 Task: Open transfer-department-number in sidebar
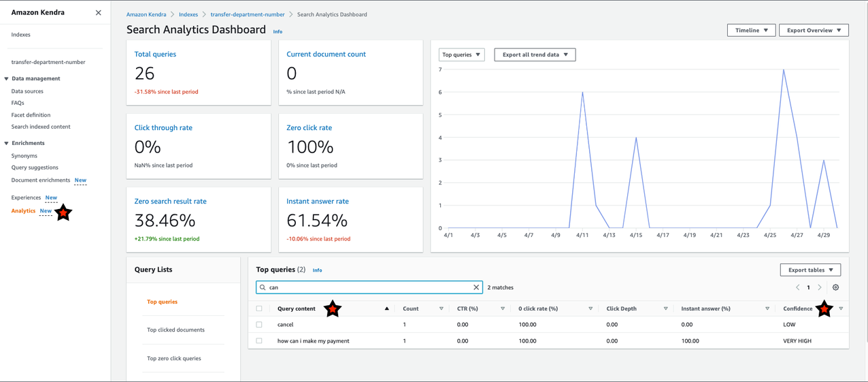[x=48, y=62]
